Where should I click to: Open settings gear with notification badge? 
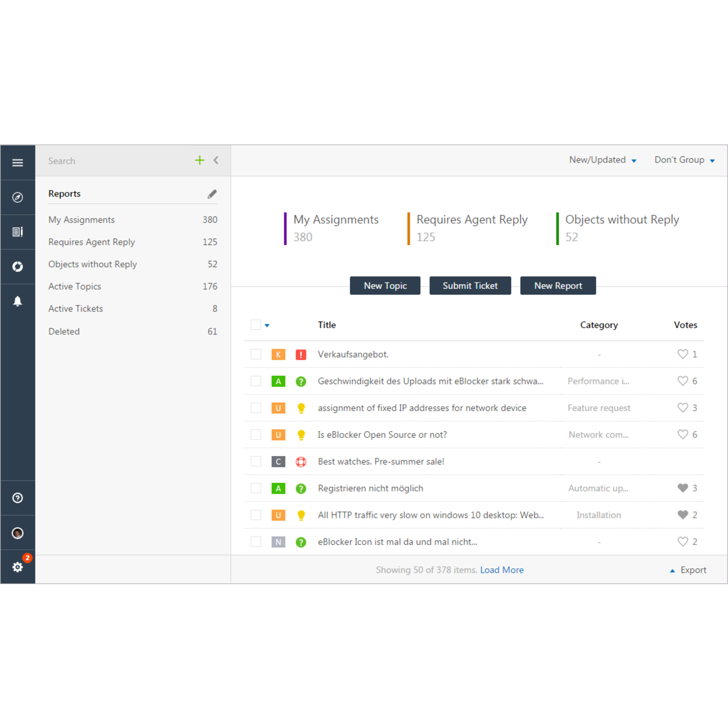click(18, 567)
